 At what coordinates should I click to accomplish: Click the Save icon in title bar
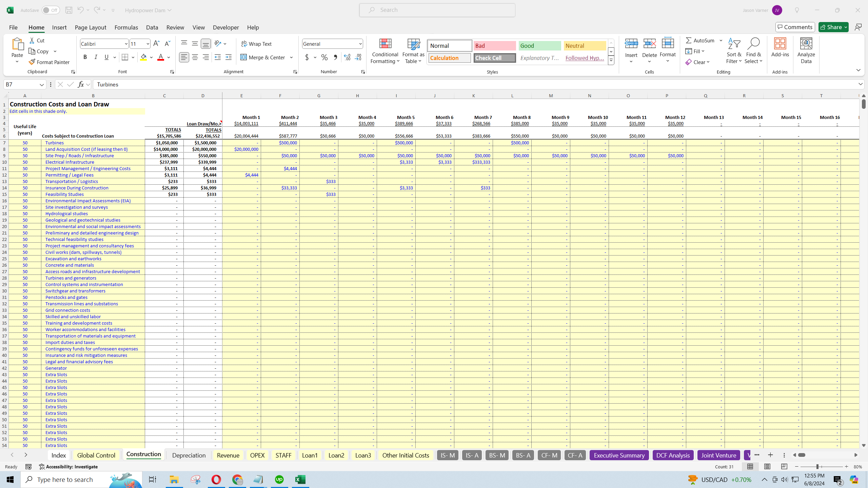point(69,10)
